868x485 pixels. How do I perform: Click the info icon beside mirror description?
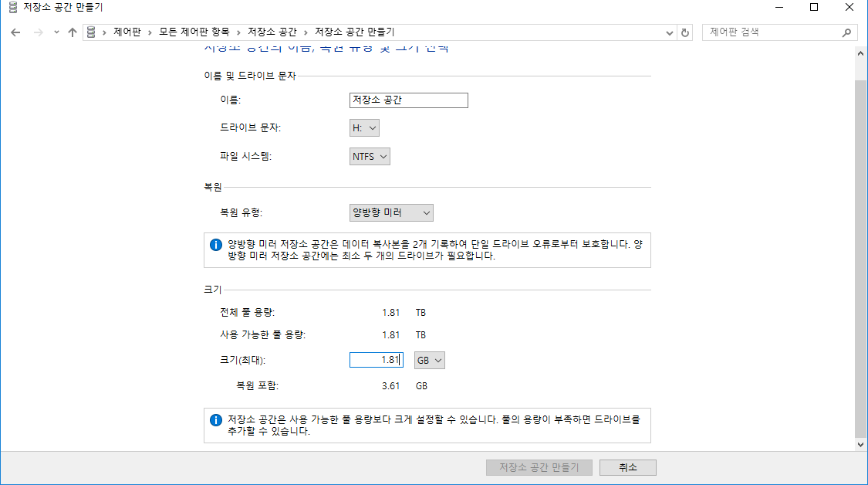tap(216, 245)
